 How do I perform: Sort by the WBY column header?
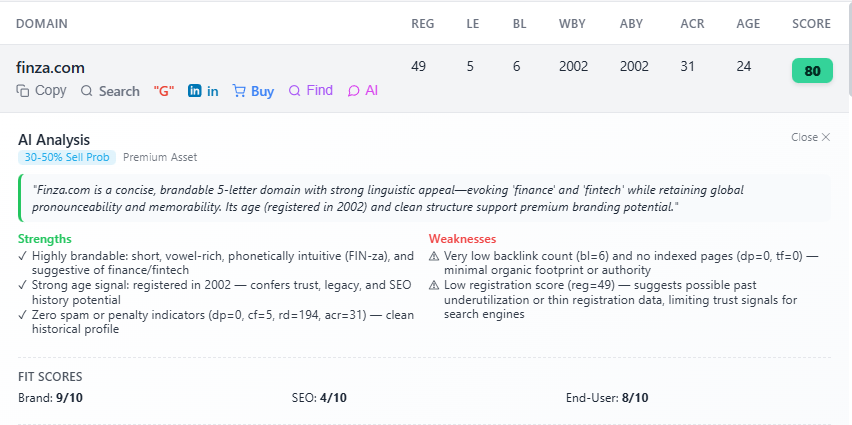click(573, 23)
